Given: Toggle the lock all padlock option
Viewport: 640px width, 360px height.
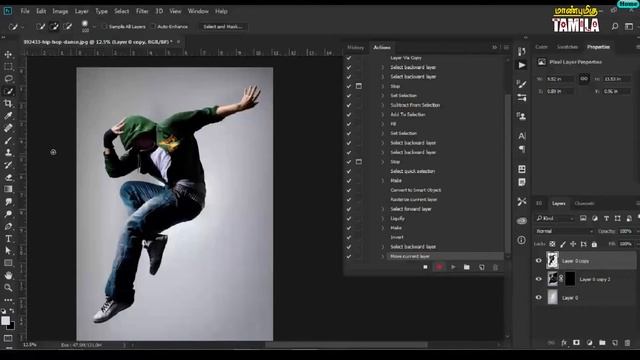Looking at the screenshot, I should tap(594, 244).
